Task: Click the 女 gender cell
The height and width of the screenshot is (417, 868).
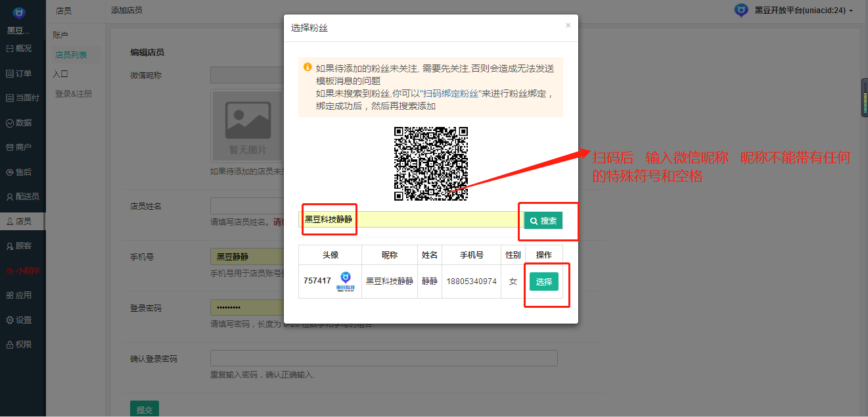Action: coord(513,281)
